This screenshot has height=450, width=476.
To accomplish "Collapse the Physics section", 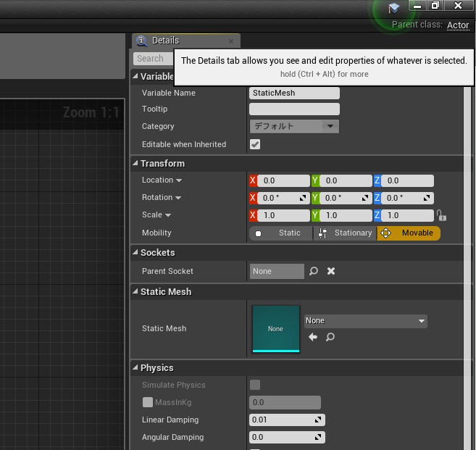I will click(x=135, y=367).
